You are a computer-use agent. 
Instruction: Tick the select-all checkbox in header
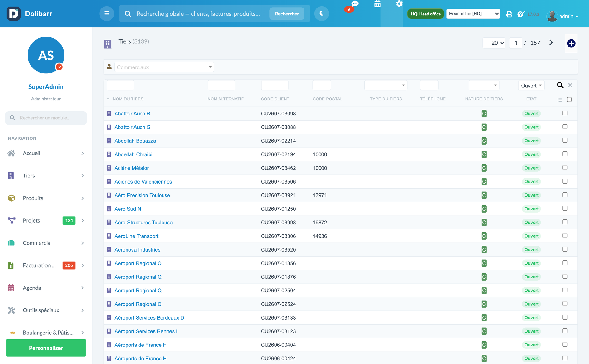[x=569, y=99]
